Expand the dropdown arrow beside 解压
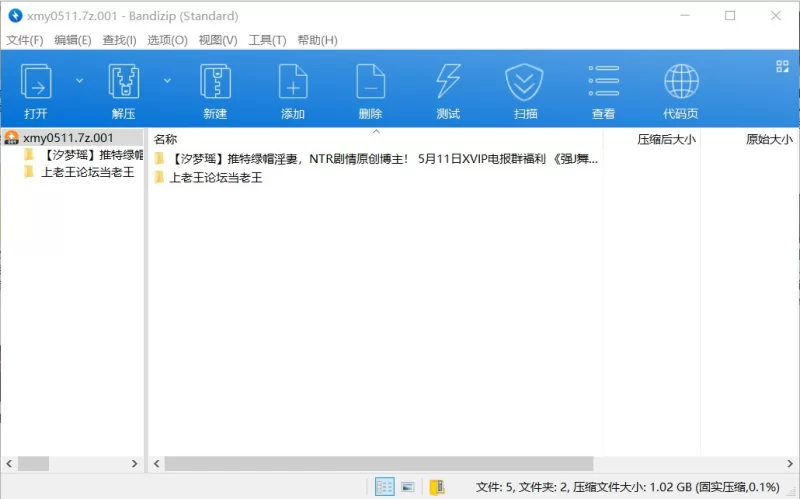This screenshot has height=499, width=800. [167, 81]
